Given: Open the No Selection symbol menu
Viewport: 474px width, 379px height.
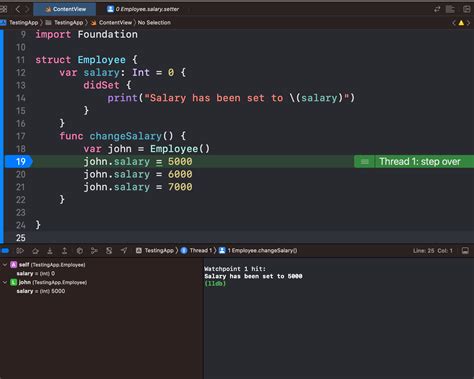Looking at the screenshot, I should 154,23.
